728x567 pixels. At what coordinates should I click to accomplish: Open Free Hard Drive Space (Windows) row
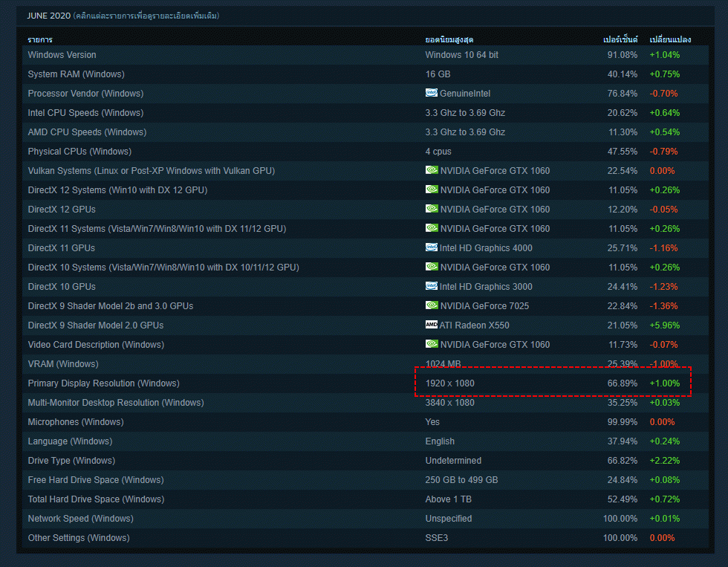click(x=365, y=480)
